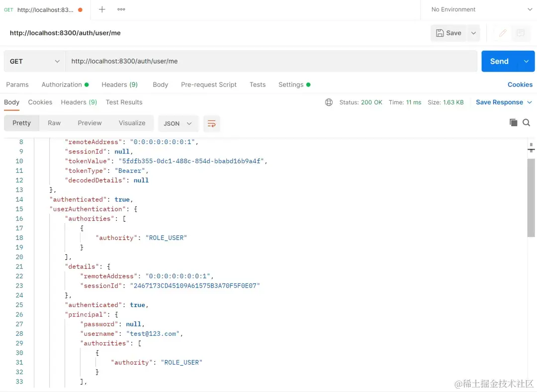The width and height of the screenshot is (537, 392).
Task: Click the sessionId value on line 23
Action: coord(195,286)
